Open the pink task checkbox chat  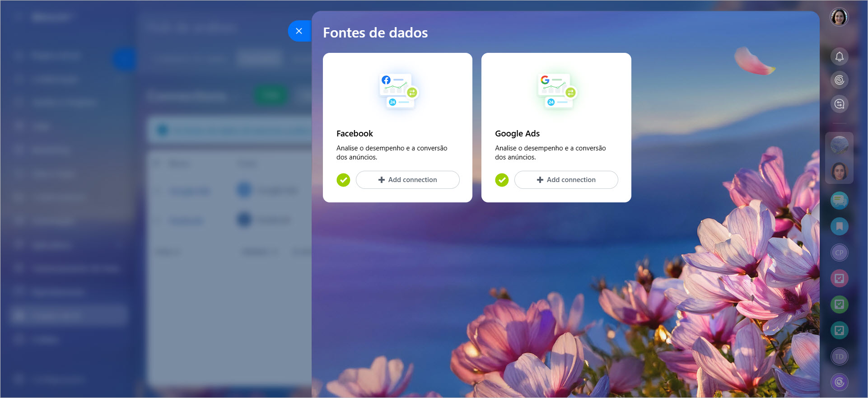pos(839,278)
